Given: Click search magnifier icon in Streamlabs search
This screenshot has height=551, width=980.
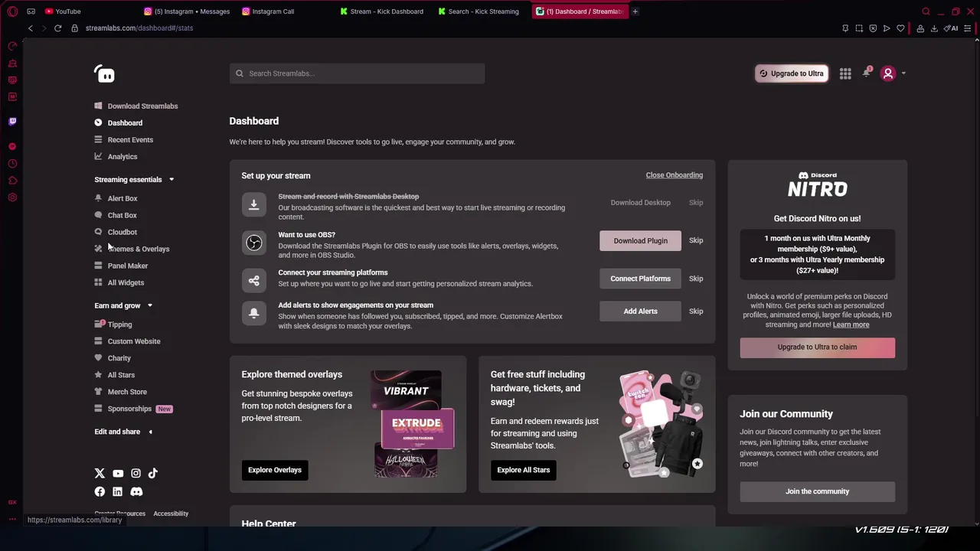Looking at the screenshot, I should tap(240, 73).
